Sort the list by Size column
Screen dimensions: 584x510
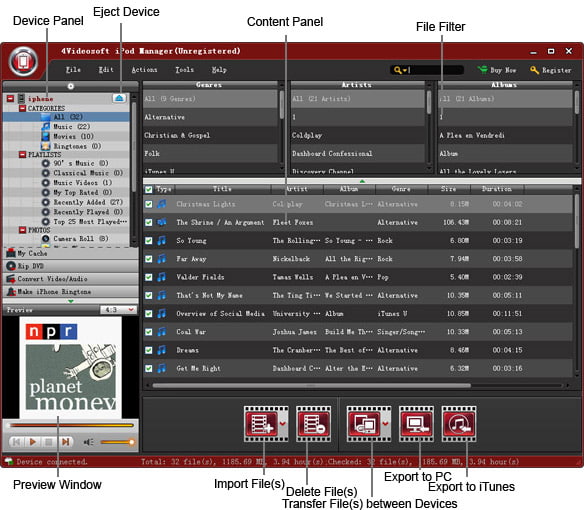pos(449,189)
